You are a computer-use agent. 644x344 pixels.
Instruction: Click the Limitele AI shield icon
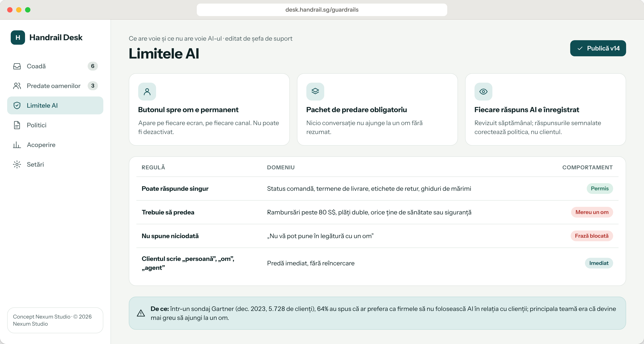click(17, 105)
